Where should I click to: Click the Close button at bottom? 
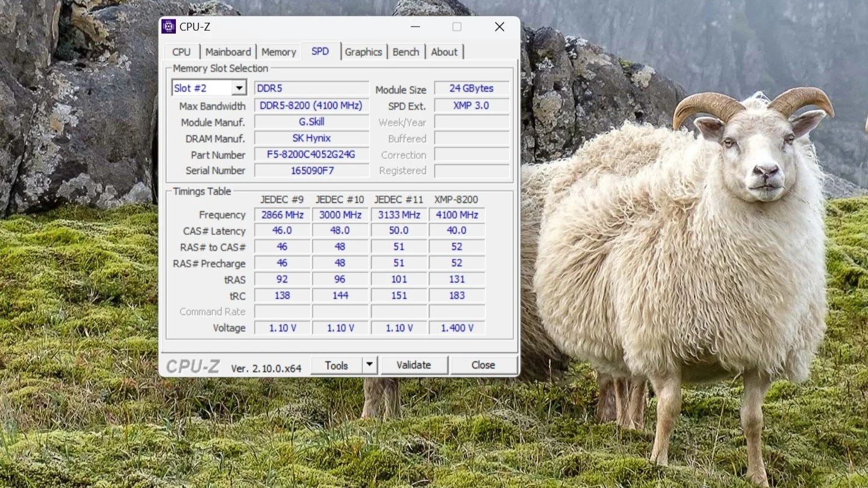pyautogui.click(x=483, y=365)
